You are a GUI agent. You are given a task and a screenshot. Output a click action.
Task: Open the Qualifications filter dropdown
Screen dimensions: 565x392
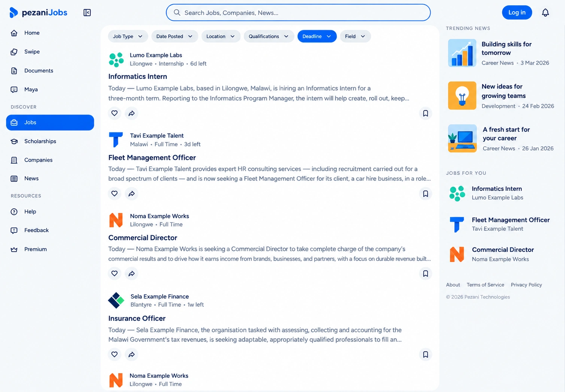pos(269,36)
